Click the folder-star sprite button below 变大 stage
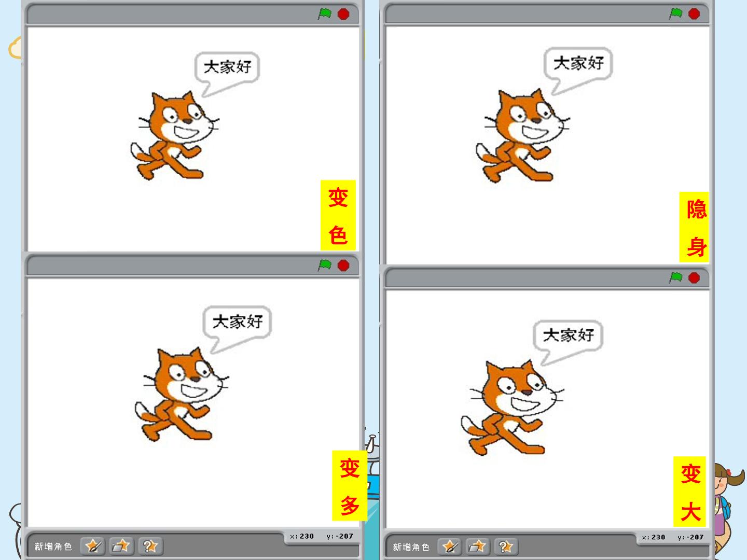The width and height of the screenshot is (747, 560). pos(477,546)
